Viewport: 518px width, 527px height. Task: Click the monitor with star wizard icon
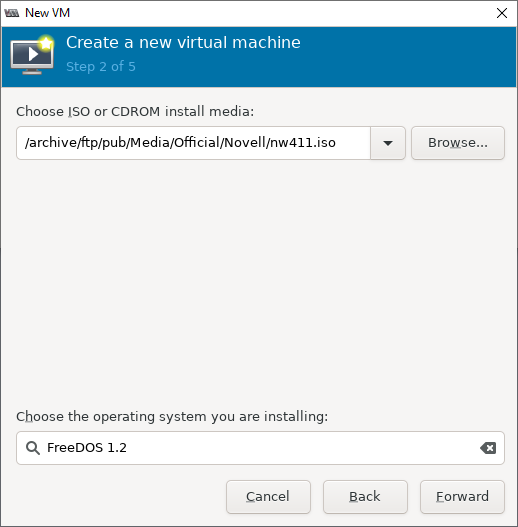[32, 55]
